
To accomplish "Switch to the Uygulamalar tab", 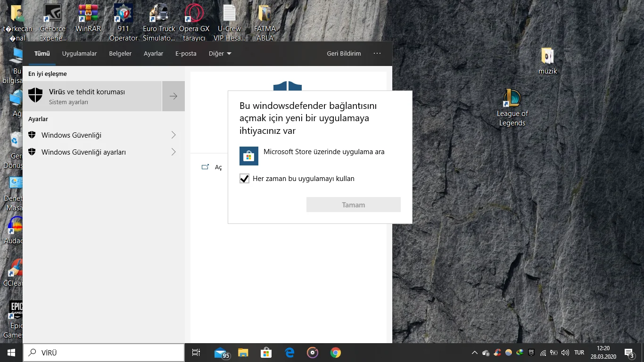I will pyautogui.click(x=79, y=53).
